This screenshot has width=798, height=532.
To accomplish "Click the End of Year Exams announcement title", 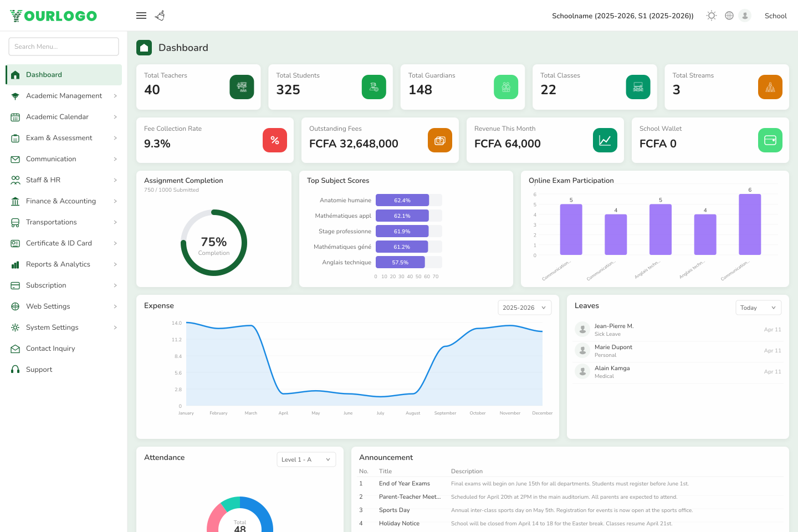I will point(405,484).
